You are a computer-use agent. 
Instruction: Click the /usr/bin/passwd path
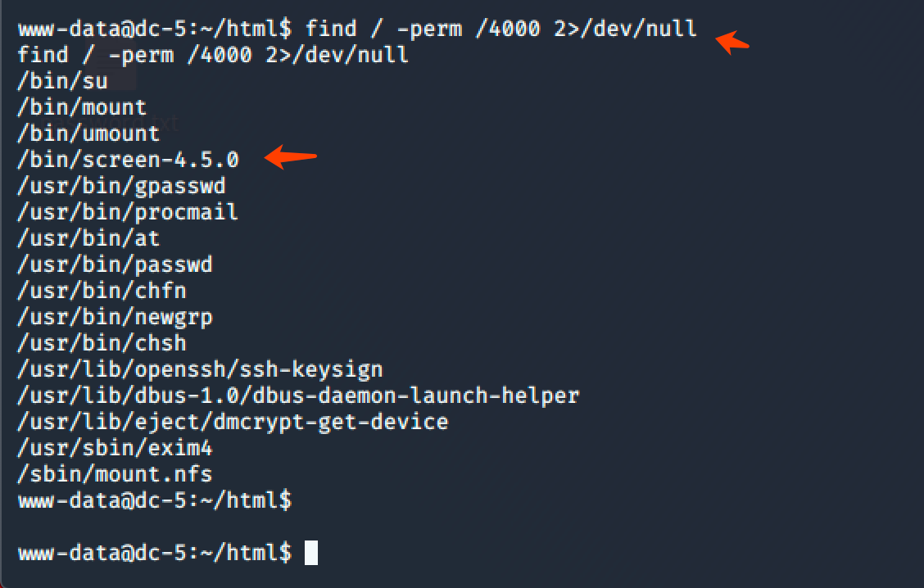click(115, 265)
